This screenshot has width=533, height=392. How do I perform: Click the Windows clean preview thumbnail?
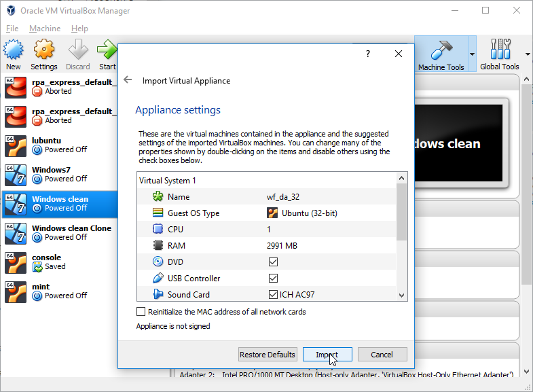point(458,143)
